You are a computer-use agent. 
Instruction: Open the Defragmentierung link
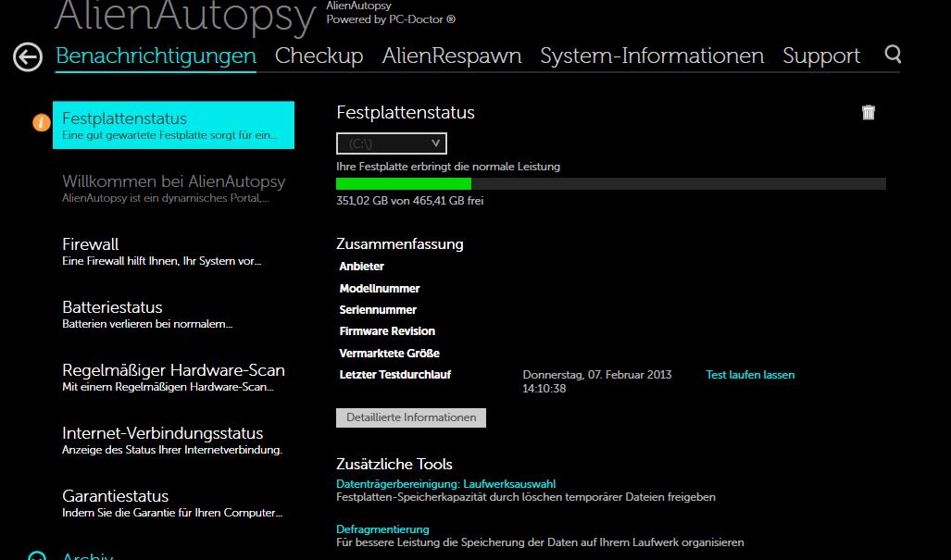tap(382, 529)
